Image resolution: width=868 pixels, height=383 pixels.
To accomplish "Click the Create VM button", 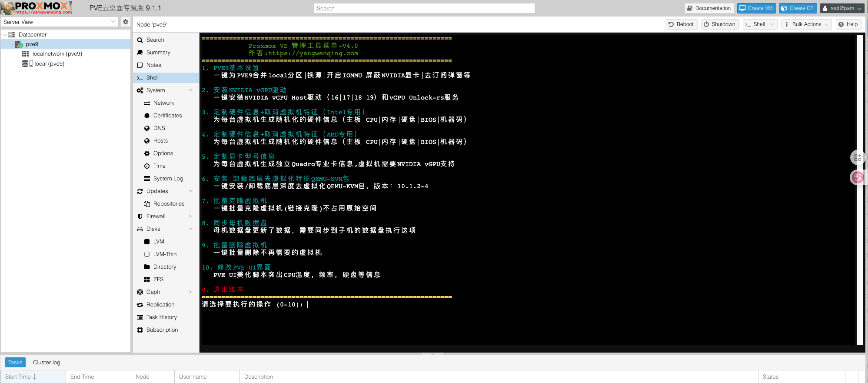I will [756, 8].
